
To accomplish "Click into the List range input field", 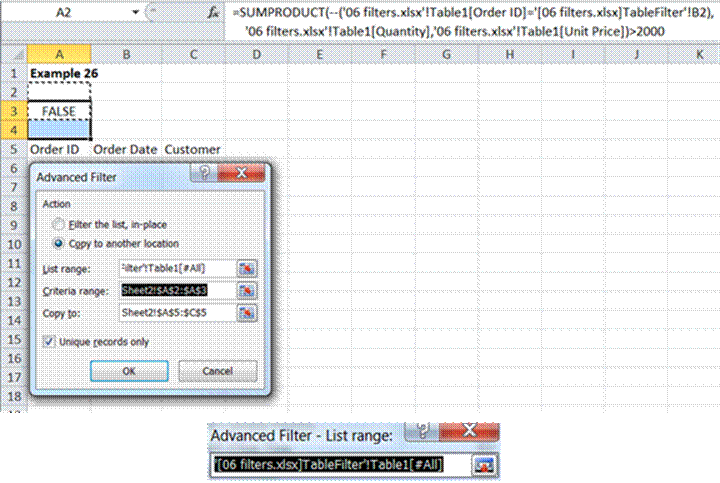I will click(175, 268).
